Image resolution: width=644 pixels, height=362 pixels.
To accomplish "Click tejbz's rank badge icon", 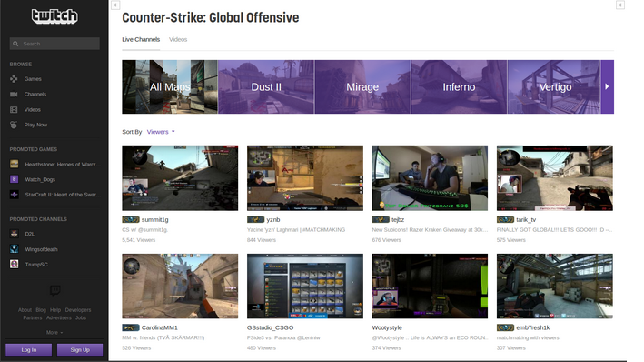I will (381, 220).
